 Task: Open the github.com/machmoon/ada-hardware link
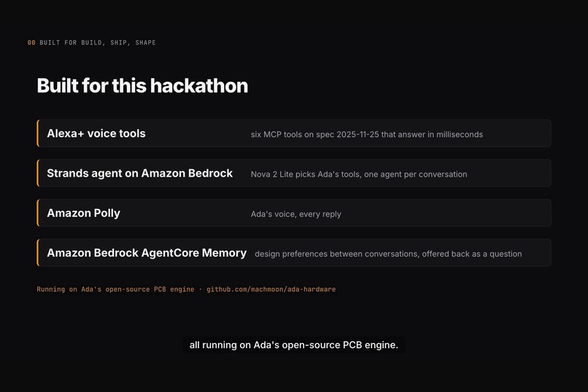271,289
